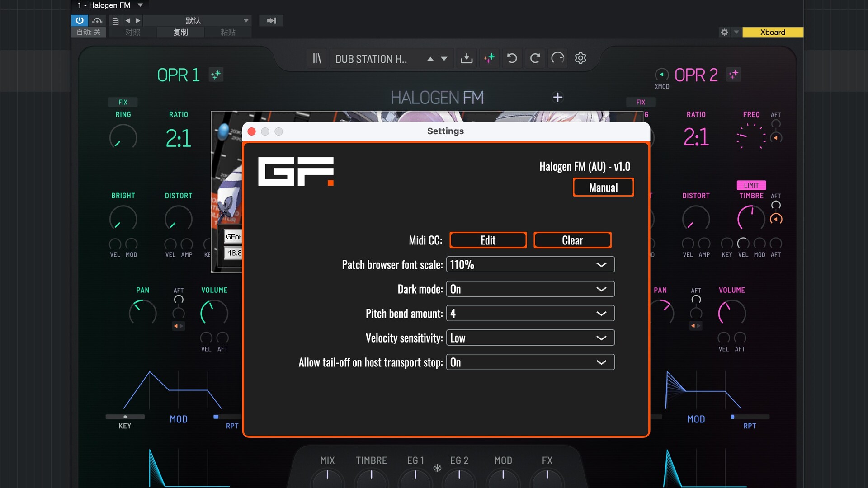Go to next host preset arrow
The height and width of the screenshot is (488, 868).
click(138, 20)
